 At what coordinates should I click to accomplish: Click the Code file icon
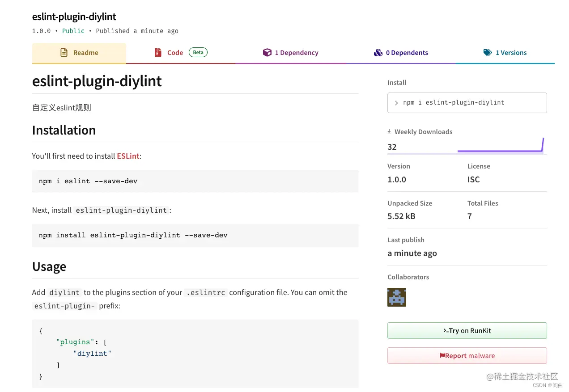[157, 53]
